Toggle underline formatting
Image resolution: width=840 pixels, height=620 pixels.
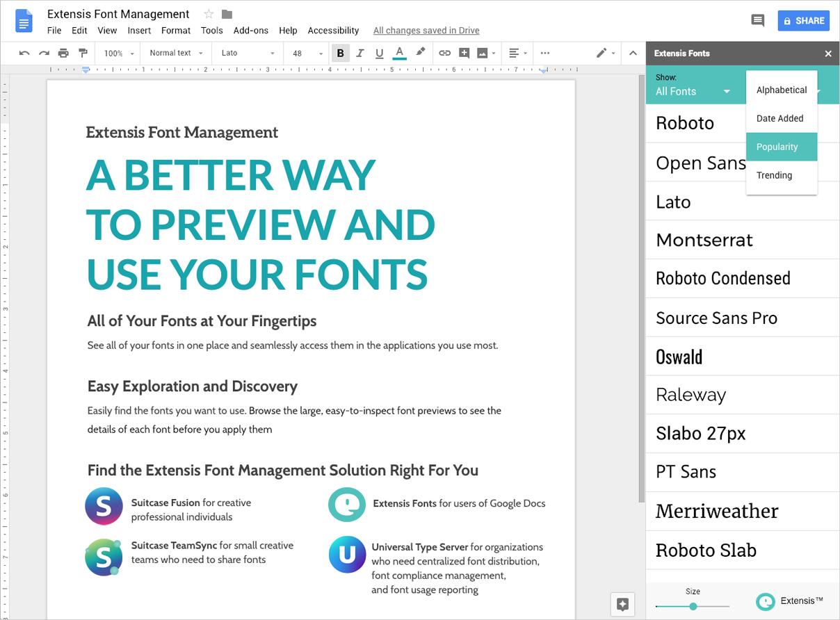379,53
